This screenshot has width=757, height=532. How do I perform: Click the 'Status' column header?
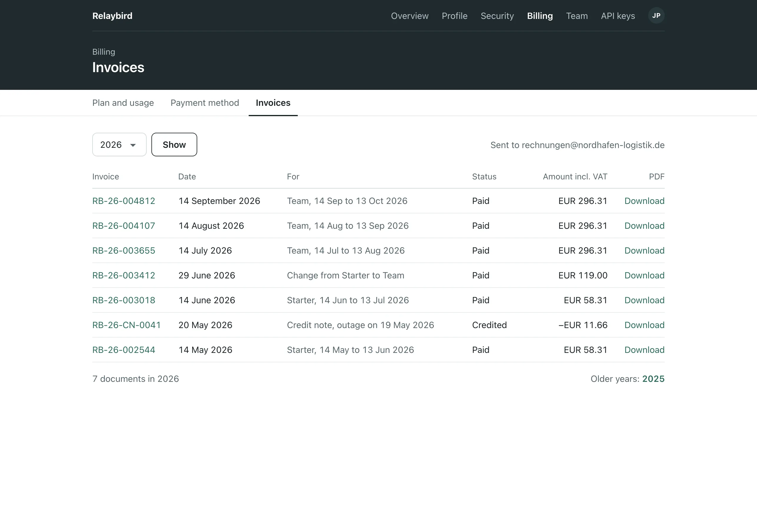click(484, 177)
